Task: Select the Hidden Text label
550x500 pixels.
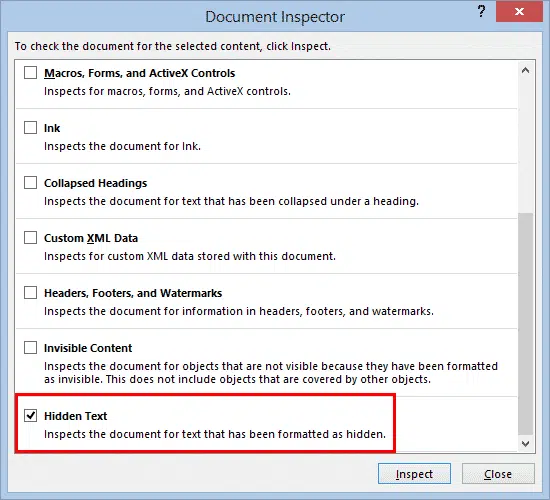Action: coord(75,416)
